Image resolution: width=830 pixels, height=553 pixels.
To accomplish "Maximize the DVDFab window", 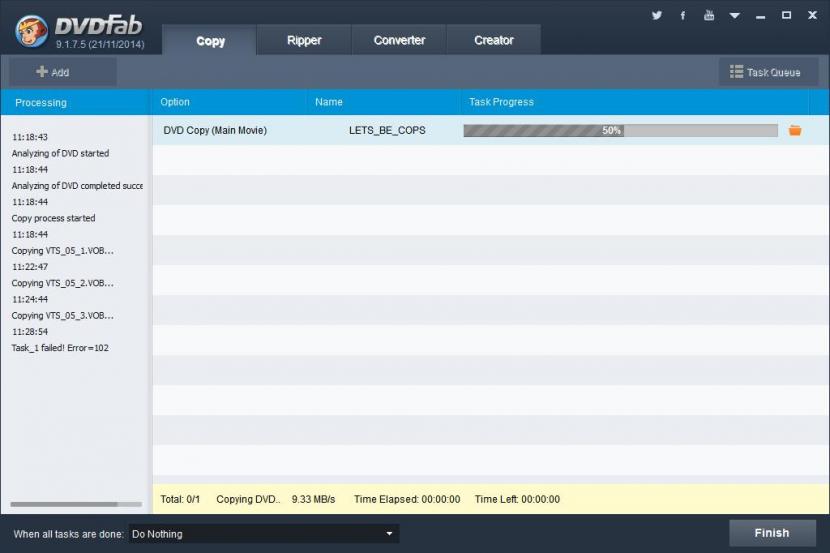I will click(x=786, y=15).
